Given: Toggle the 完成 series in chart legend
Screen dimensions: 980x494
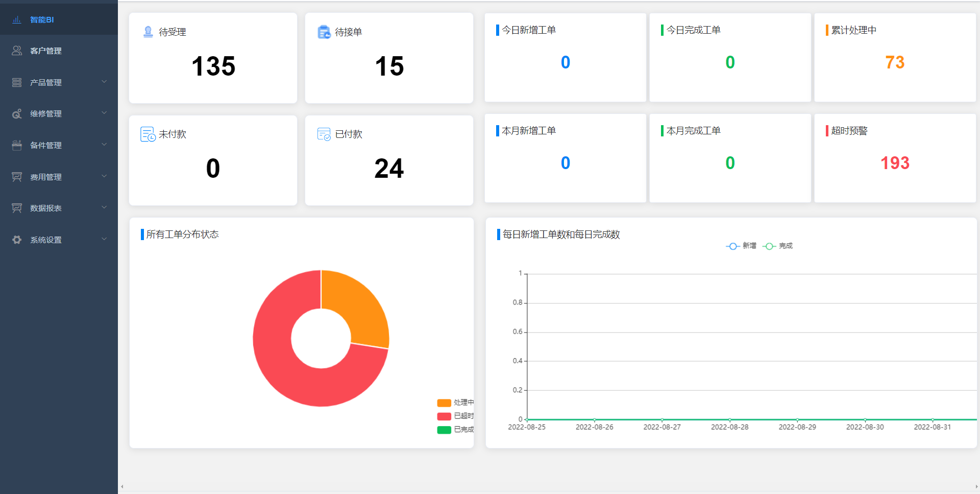Looking at the screenshot, I should tap(778, 246).
